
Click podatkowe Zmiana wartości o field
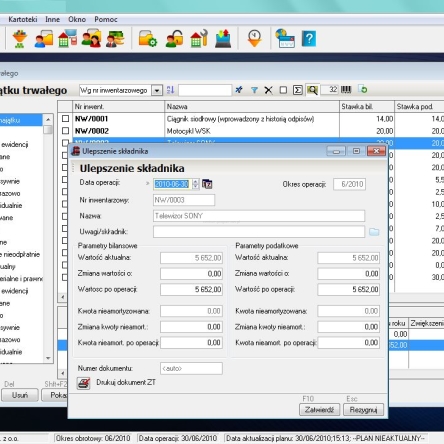point(348,274)
